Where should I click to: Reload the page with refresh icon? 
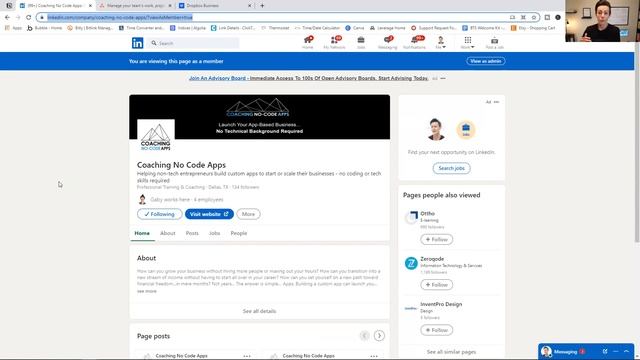[29, 17]
